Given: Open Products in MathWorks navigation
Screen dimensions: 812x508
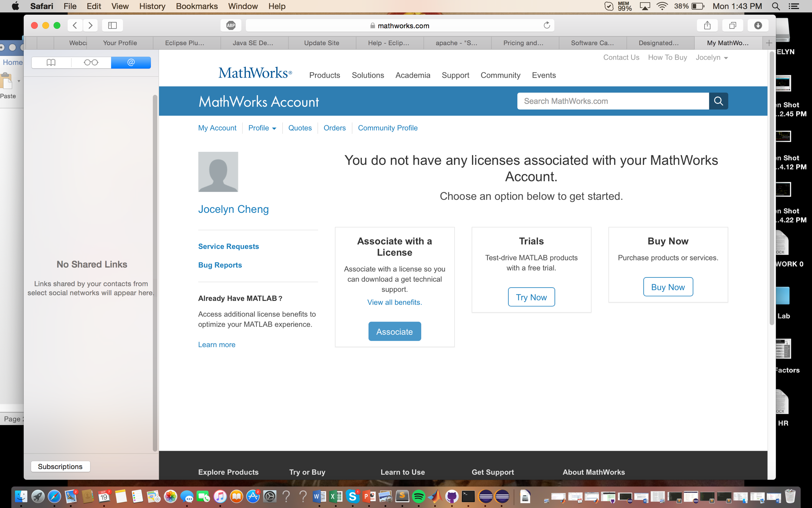Looking at the screenshot, I should tap(324, 75).
